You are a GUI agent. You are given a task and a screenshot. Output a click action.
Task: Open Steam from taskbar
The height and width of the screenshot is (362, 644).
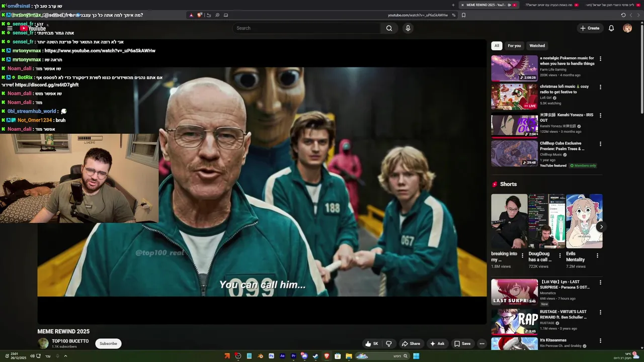tap(315, 356)
